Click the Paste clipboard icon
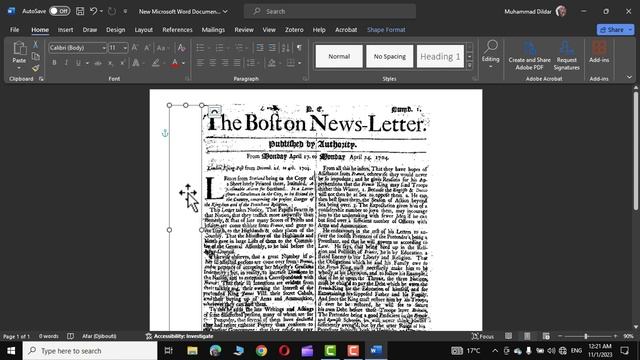This screenshot has width=640, height=360. (19, 48)
